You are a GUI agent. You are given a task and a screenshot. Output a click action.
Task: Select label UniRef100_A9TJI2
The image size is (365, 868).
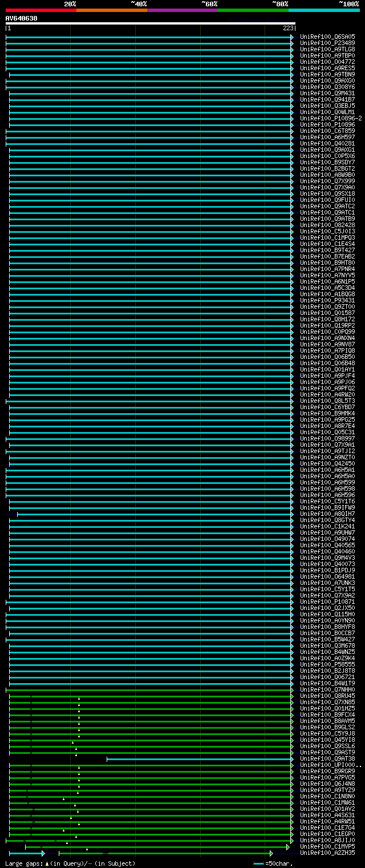point(327,451)
